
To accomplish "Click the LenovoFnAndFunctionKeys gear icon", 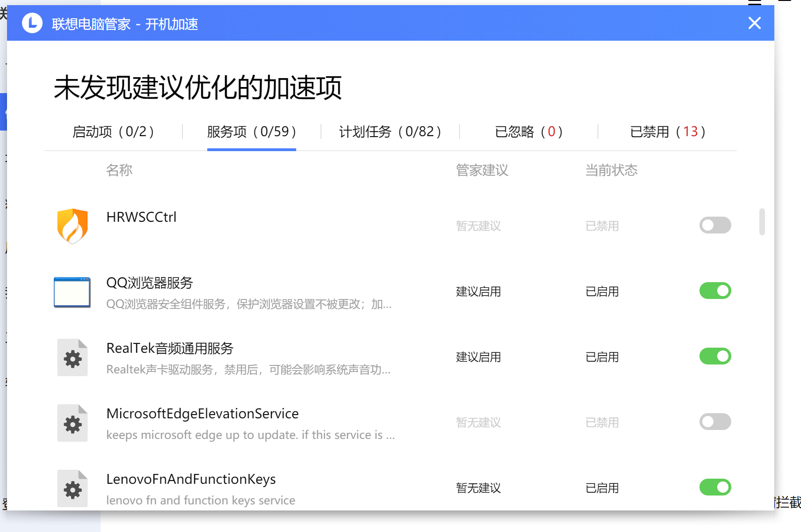I will (x=73, y=488).
